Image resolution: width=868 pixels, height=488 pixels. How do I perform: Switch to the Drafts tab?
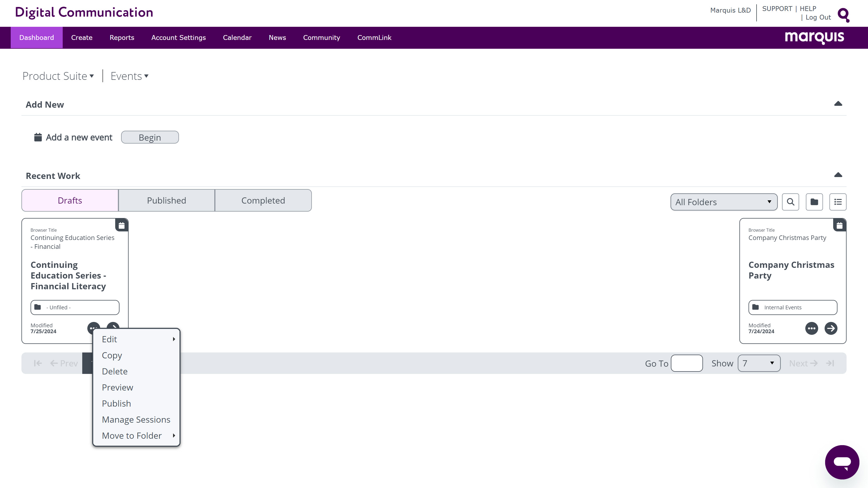[70, 200]
